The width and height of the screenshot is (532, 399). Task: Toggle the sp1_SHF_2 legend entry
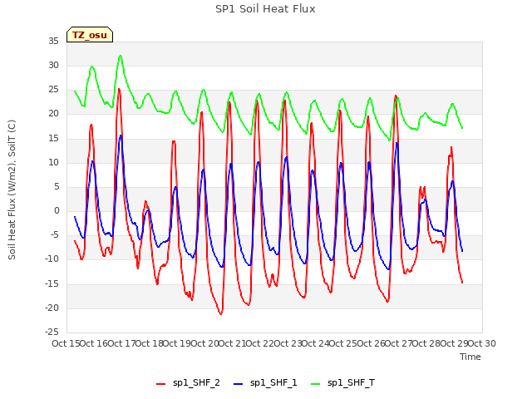188,383
